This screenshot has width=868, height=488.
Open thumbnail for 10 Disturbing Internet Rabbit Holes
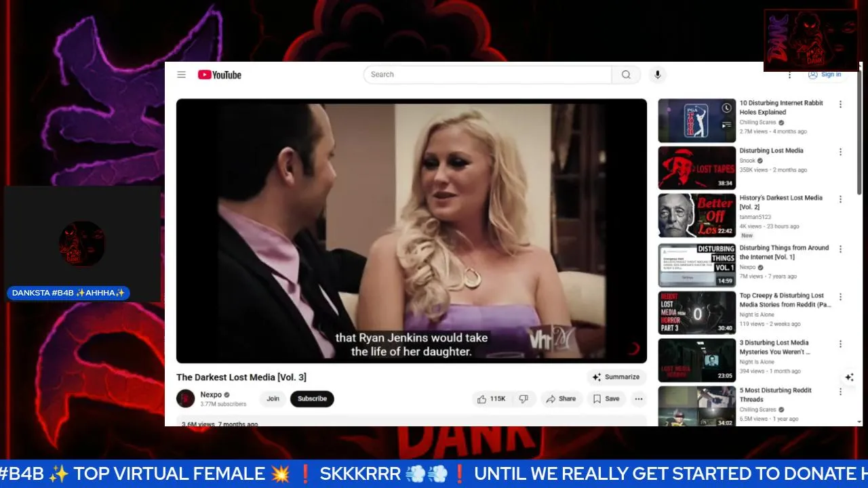(x=697, y=121)
